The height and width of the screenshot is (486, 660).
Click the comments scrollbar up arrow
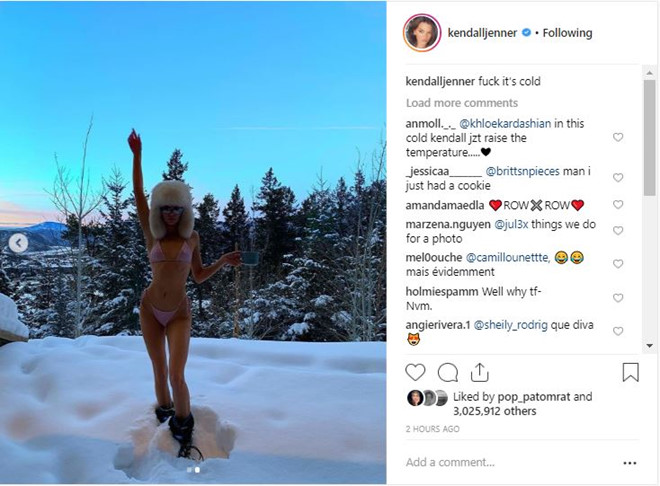coord(649,73)
